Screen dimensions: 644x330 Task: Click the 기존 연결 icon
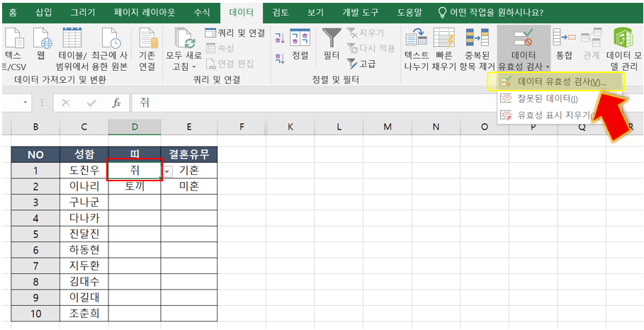(147, 39)
